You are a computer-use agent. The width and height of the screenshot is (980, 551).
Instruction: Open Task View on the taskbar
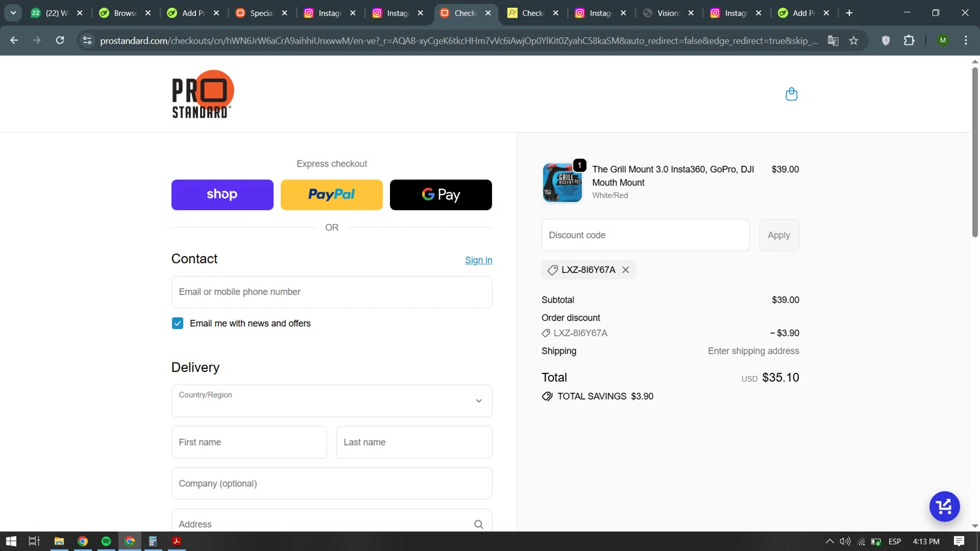tap(34, 541)
